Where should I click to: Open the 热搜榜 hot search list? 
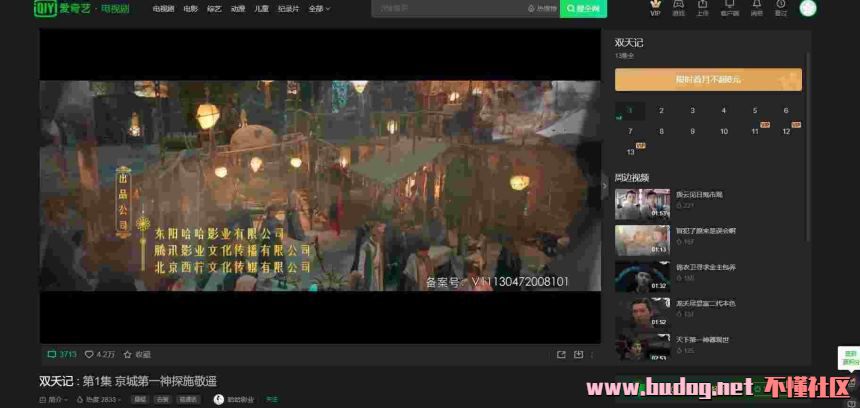[542, 9]
